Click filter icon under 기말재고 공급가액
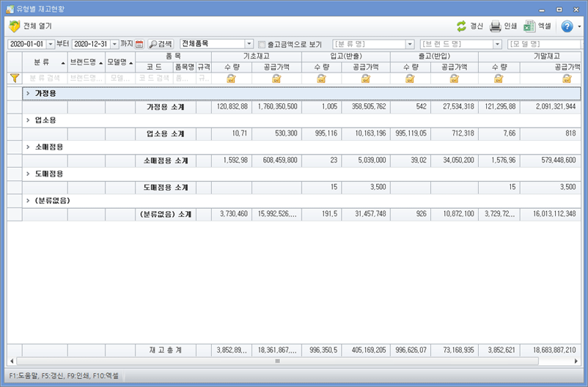Viewport: 588px width, 387px height. click(567, 78)
